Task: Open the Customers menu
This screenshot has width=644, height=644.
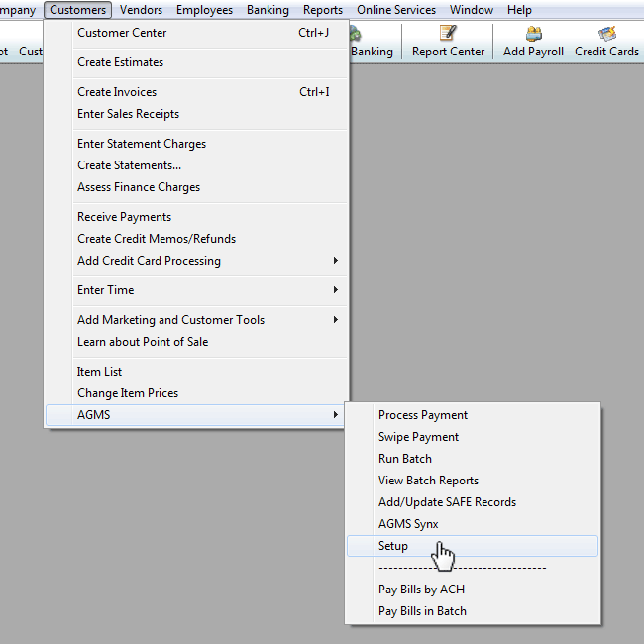Action: click(77, 10)
